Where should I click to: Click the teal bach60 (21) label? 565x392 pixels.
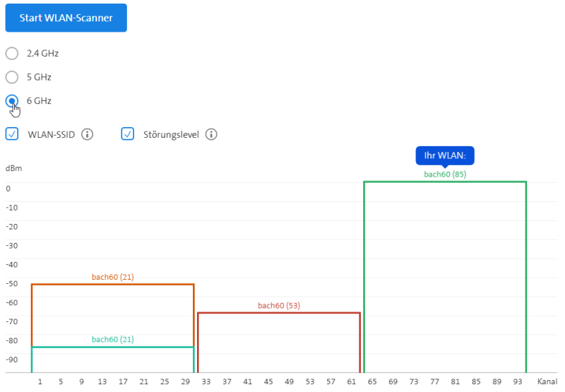(x=112, y=340)
